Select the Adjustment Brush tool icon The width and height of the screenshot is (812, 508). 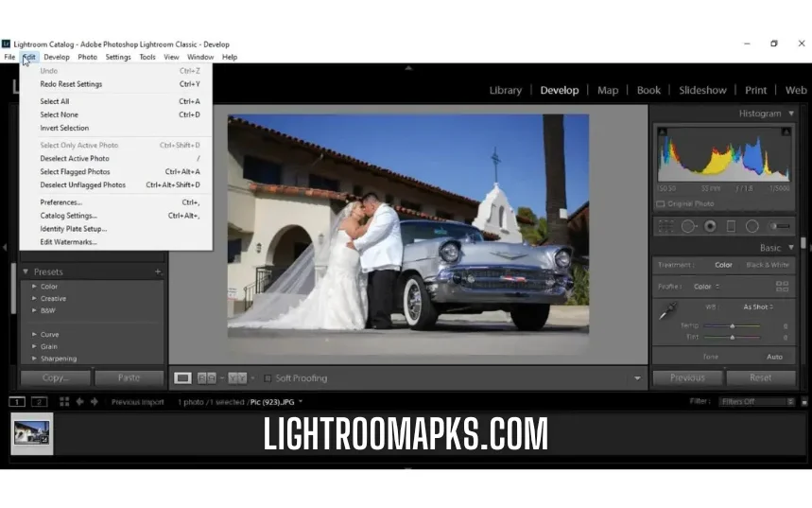779,226
